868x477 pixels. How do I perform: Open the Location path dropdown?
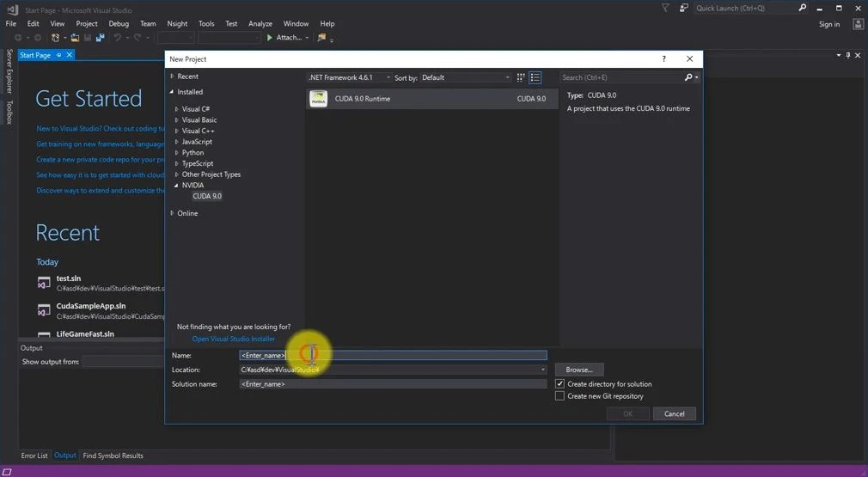[542, 370]
